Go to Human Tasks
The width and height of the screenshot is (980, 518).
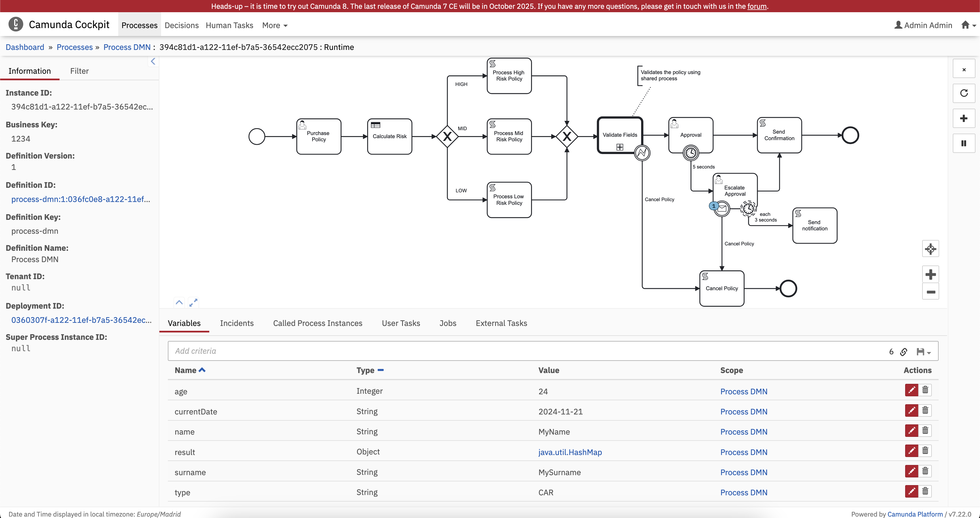click(x=229, y=25)
